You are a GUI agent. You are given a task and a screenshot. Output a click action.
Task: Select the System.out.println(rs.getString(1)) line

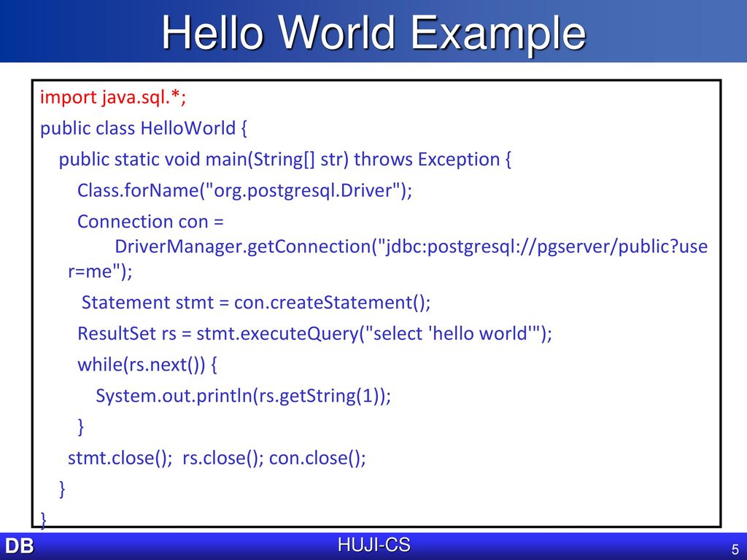coord(244,396)
